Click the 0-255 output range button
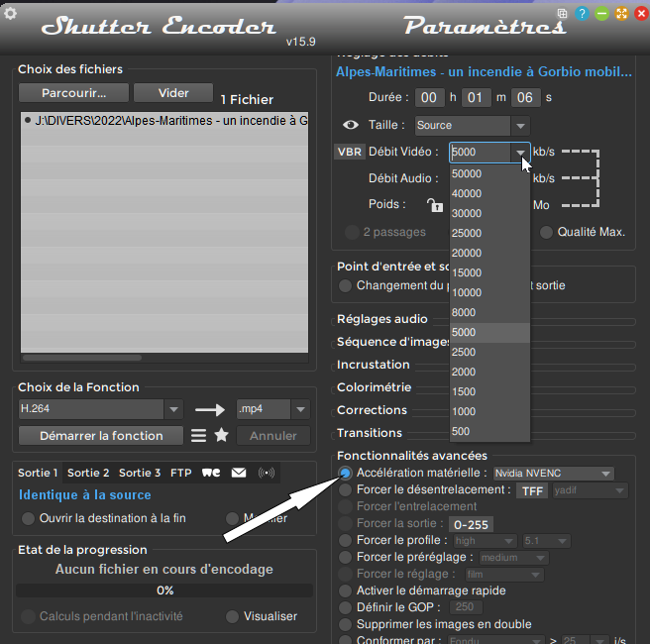 [471, 525]
